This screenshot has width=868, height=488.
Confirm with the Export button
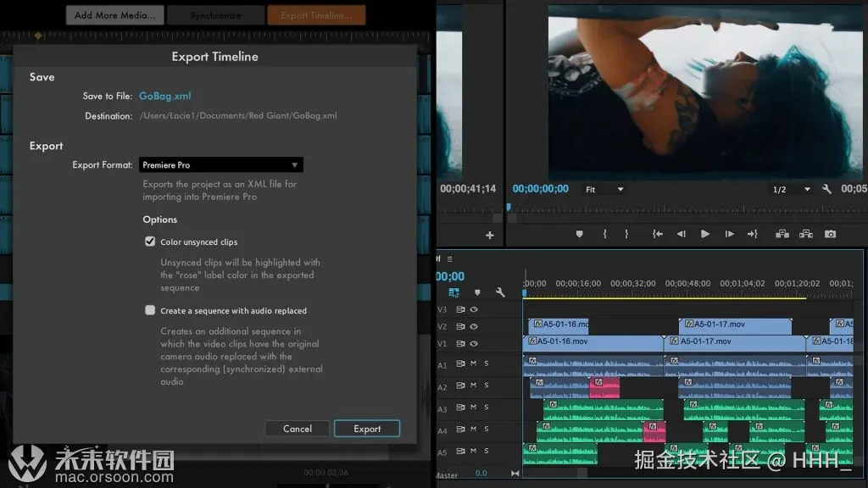pos(367,429)
